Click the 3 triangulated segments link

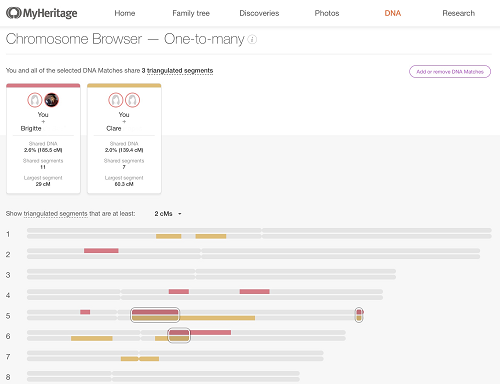[x=177, y=71]
